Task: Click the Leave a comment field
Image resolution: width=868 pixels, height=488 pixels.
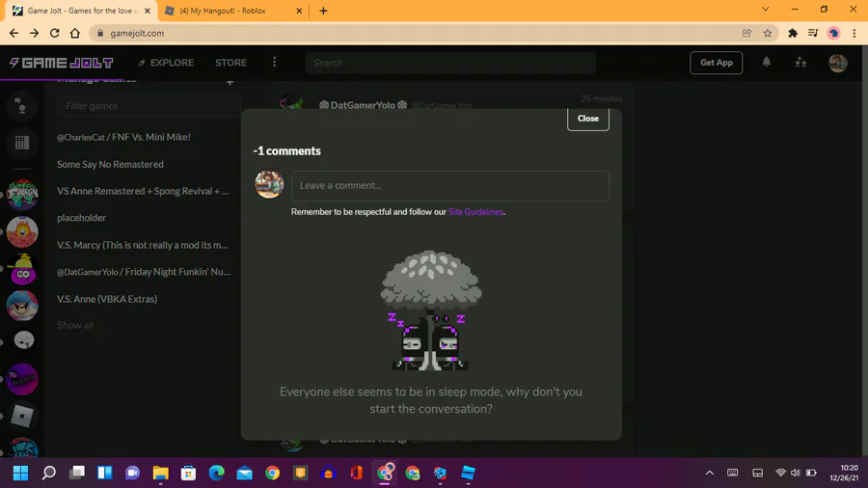Action: [x=450, y=186]
